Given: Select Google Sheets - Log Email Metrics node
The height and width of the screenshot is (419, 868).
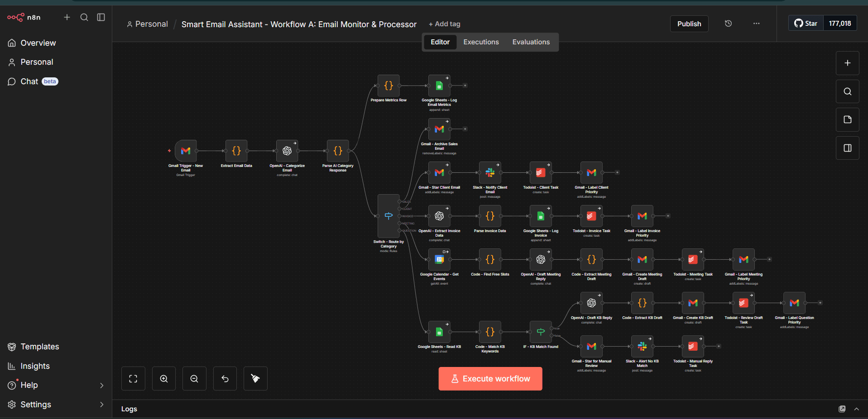Looking at the screenshot, I should click(x=439, y=86).
